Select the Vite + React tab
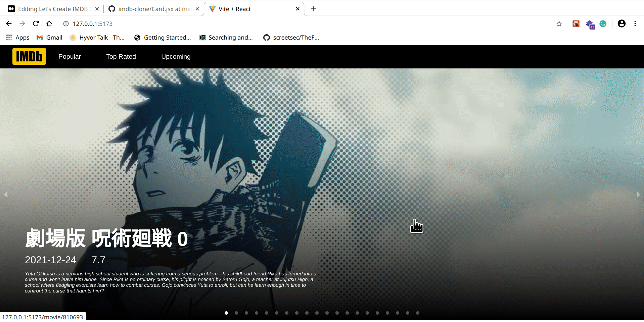This screenshot has width=644, height=322. (x=254, y=9)
